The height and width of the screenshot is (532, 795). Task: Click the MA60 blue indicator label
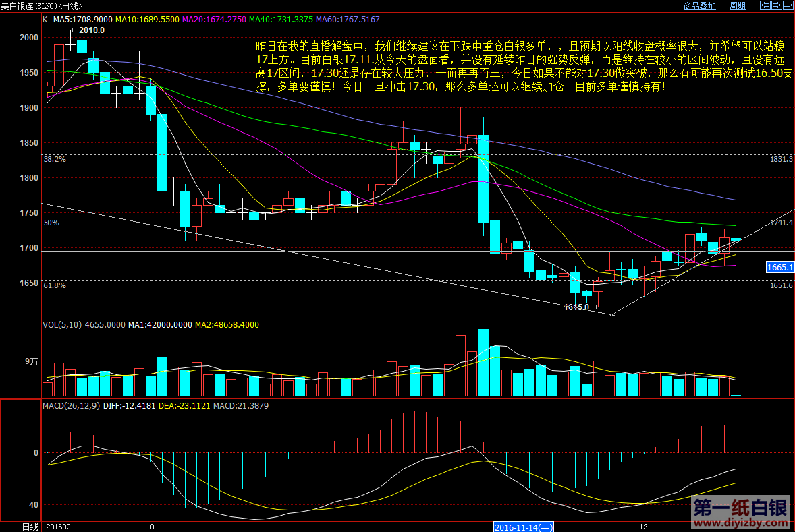[x=347, y=20]
